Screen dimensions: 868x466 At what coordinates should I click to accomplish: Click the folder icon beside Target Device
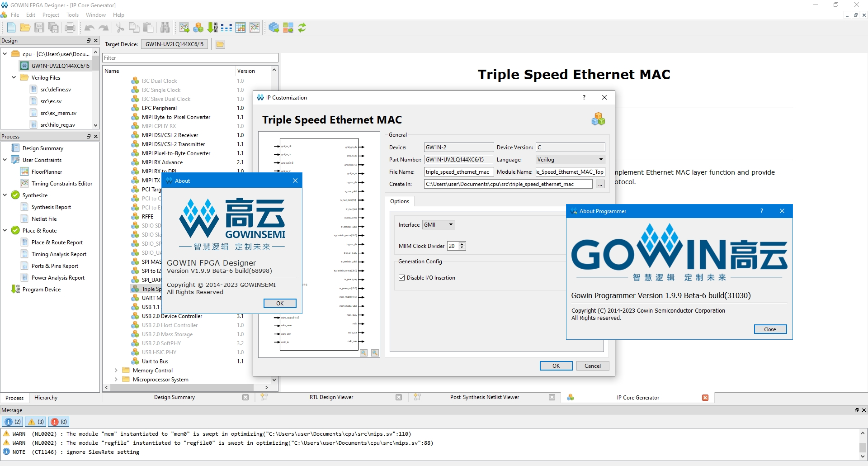click(220, 44)
